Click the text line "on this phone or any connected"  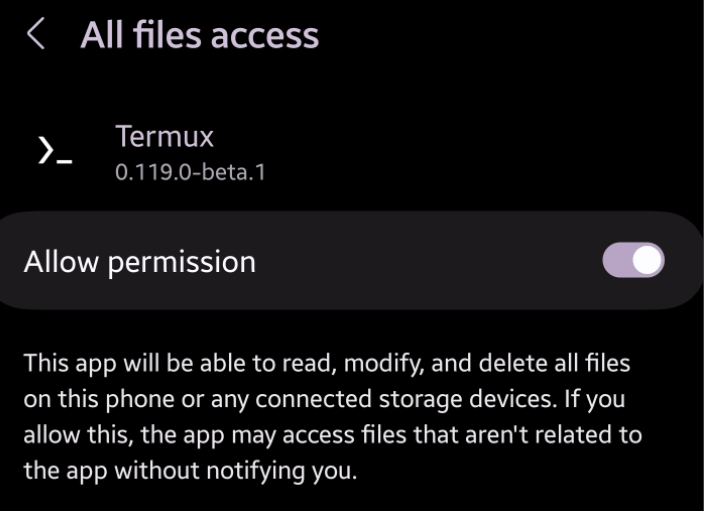(x=324, y=400)
